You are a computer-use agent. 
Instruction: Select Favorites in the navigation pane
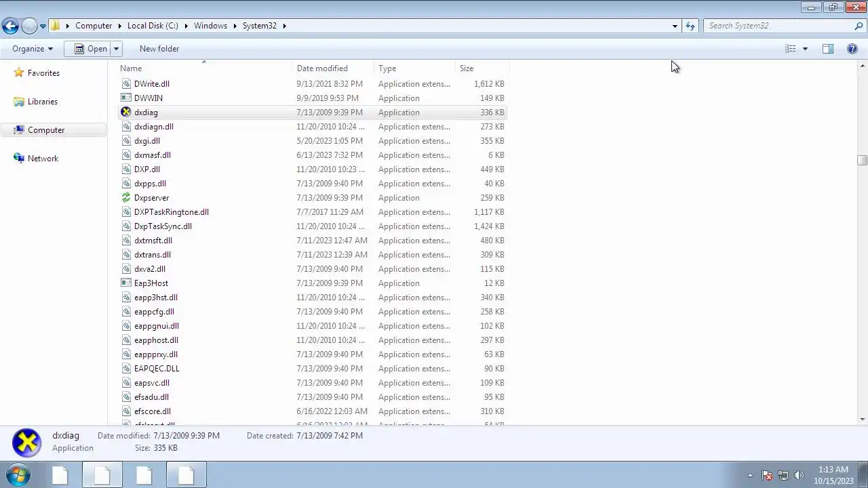(x=43, y=73)
